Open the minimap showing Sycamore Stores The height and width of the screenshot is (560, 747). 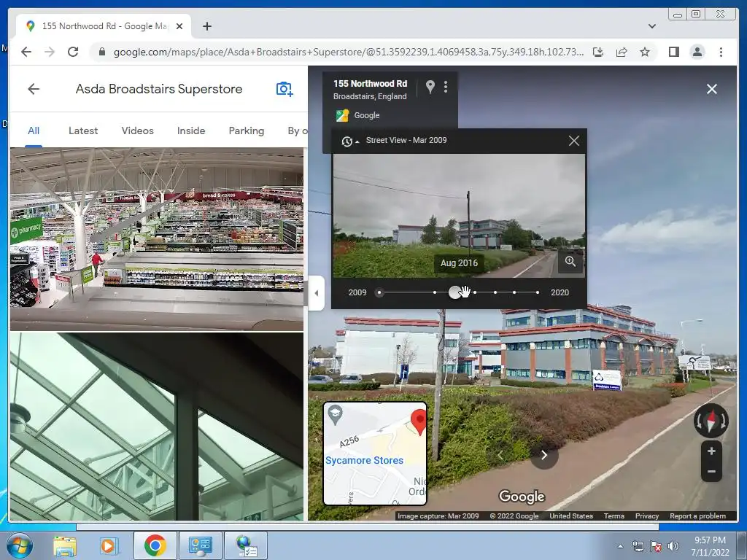375,454
